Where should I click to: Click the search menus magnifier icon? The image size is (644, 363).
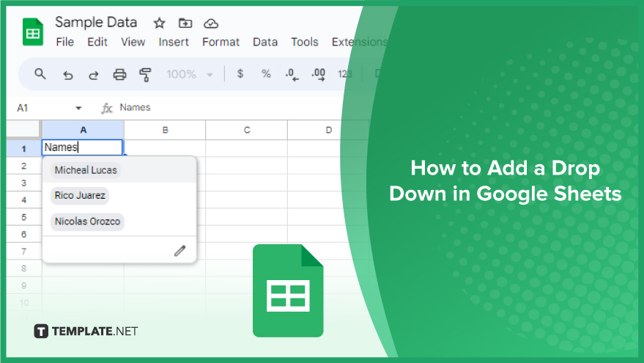click(40, 74)
